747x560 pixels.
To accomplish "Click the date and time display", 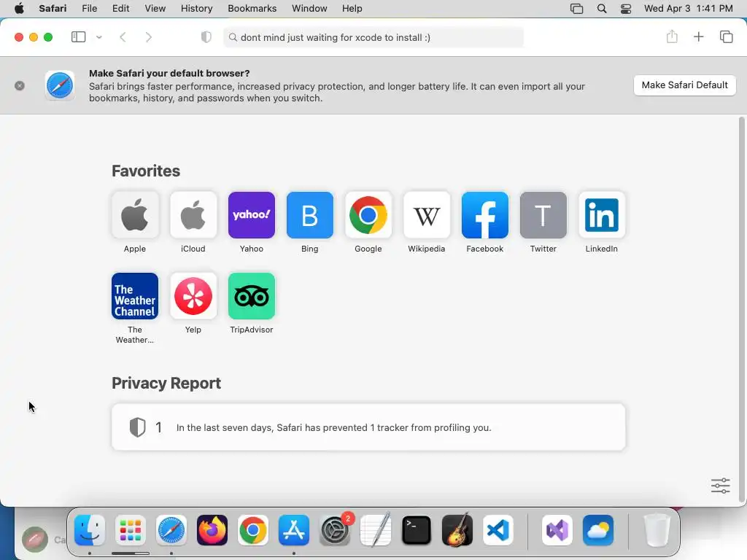I will coord(689,9).
